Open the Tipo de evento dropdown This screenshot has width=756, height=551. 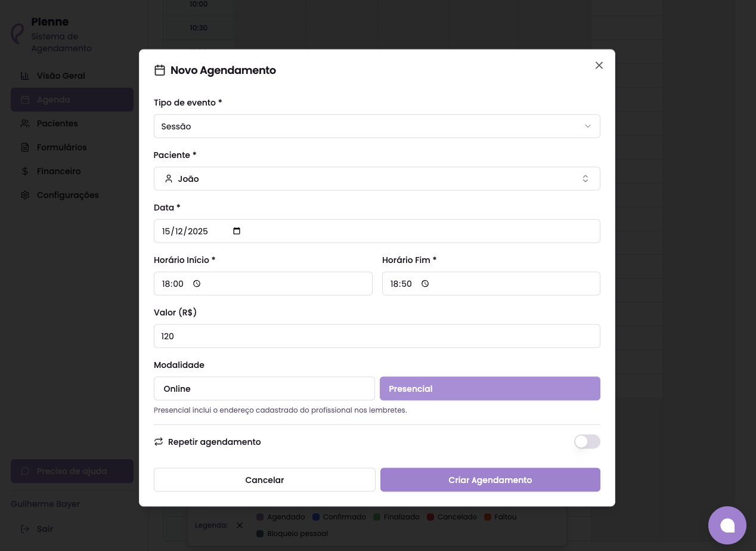(x=377, y=126)
